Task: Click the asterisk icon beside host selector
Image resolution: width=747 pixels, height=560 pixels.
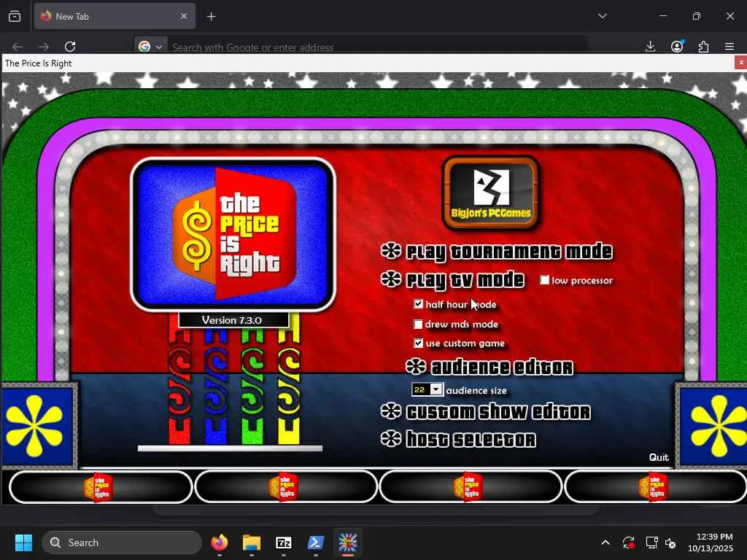Action: [x=391, y=438]
